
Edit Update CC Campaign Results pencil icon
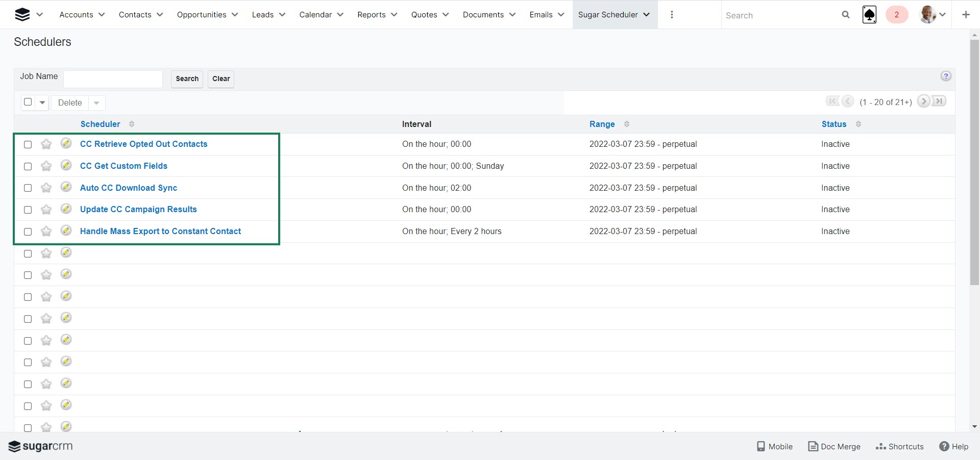pos(66,209)
